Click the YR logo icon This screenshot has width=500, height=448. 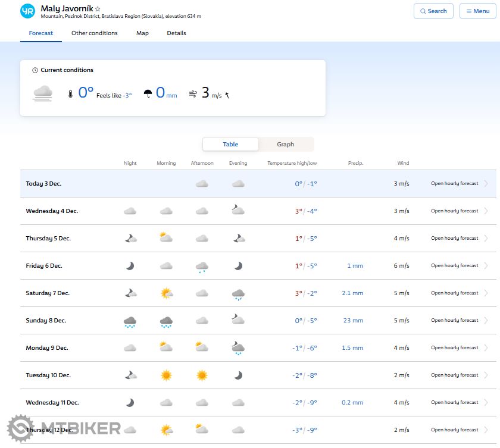click(x=27, y=11)
